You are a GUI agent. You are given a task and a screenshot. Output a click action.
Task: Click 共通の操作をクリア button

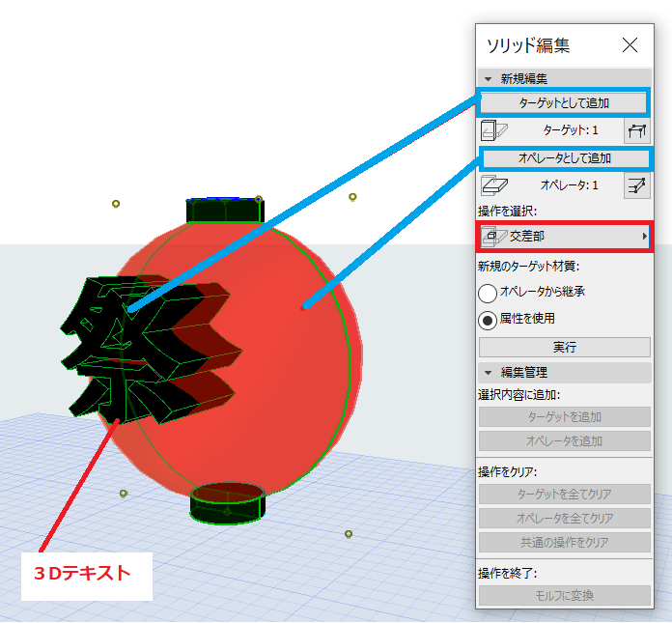[565, 543]
